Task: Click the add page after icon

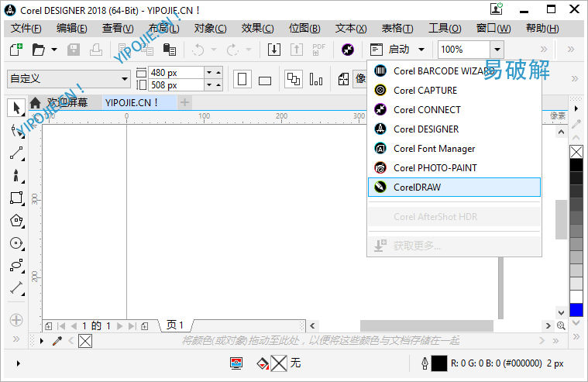Action: point(145,326)
